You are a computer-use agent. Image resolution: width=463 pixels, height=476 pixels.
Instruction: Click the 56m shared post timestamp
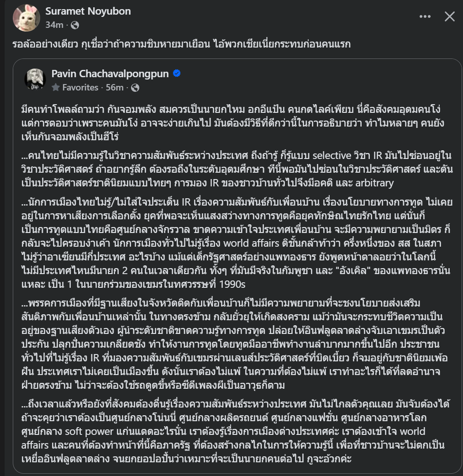(116, 87)
